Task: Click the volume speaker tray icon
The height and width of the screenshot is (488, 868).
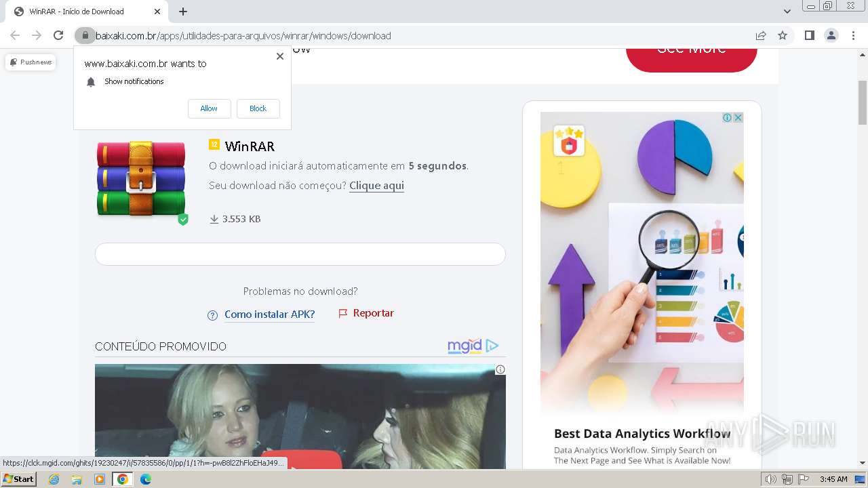Action: pyautogui.click(x=771, y=479)
